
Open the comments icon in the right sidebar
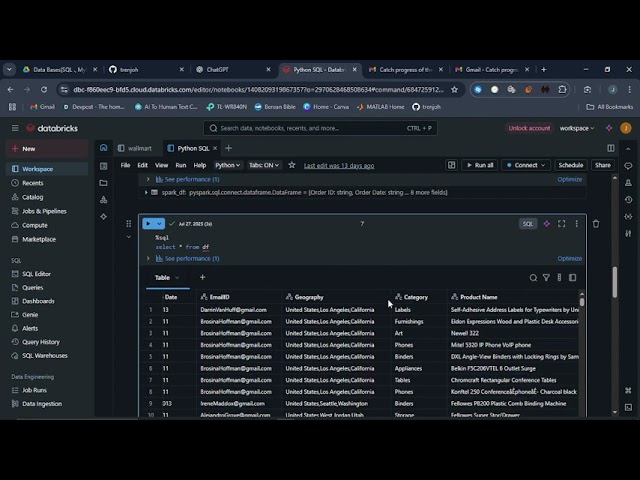click(x=628, y=166)
